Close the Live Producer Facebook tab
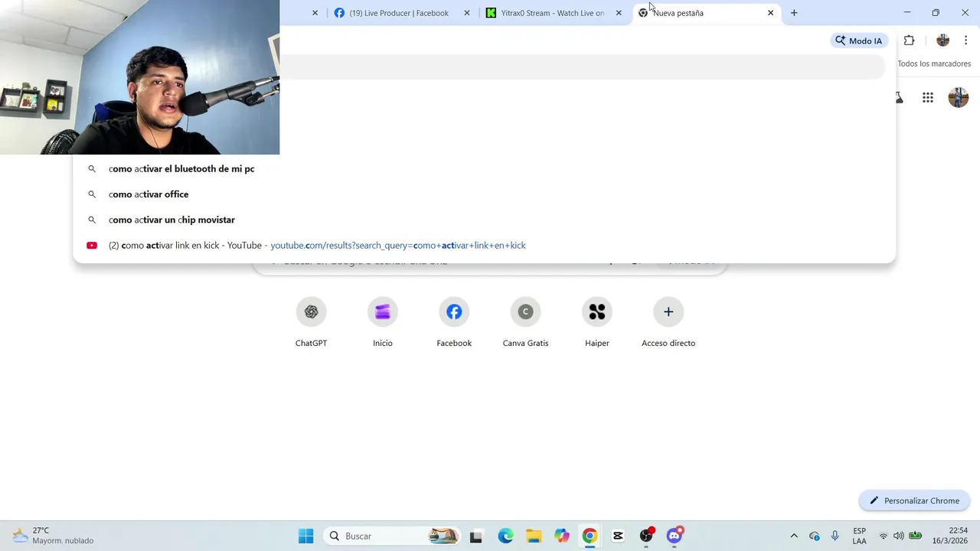The width and height of the screenshot is (980, 551). (467, 13)
